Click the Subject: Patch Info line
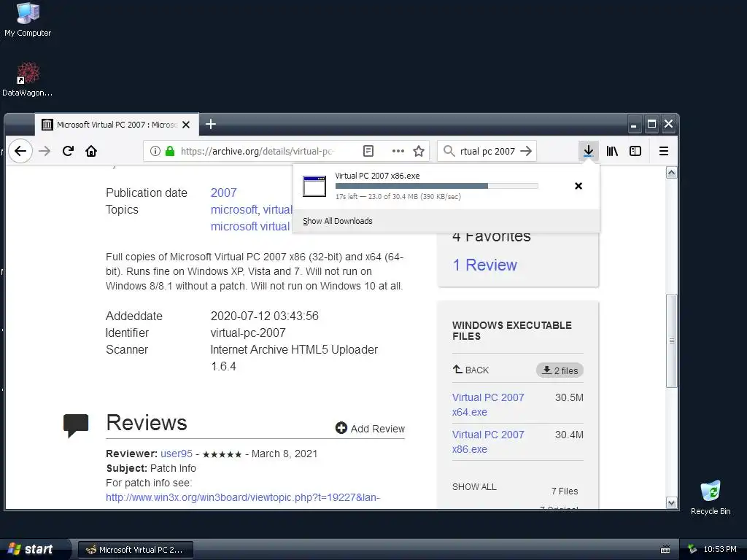 coord(151,468)
